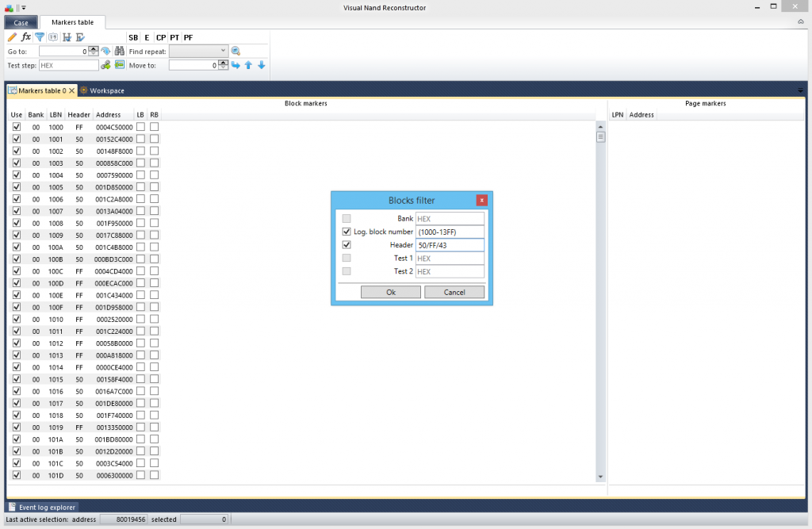
Task: Enable the Test 2 filter checkbox
Action: coord(347,271)
